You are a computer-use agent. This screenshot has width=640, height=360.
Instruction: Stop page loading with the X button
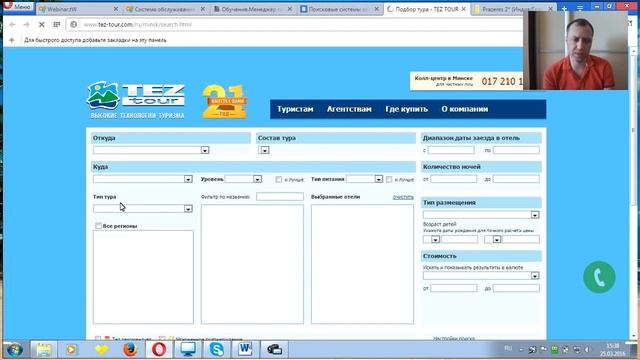pos(41,24)
